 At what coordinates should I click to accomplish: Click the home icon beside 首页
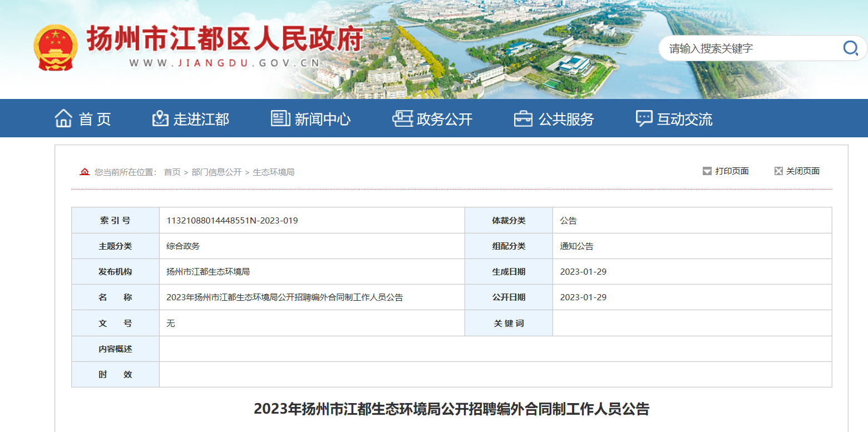(x=63, y=118)
